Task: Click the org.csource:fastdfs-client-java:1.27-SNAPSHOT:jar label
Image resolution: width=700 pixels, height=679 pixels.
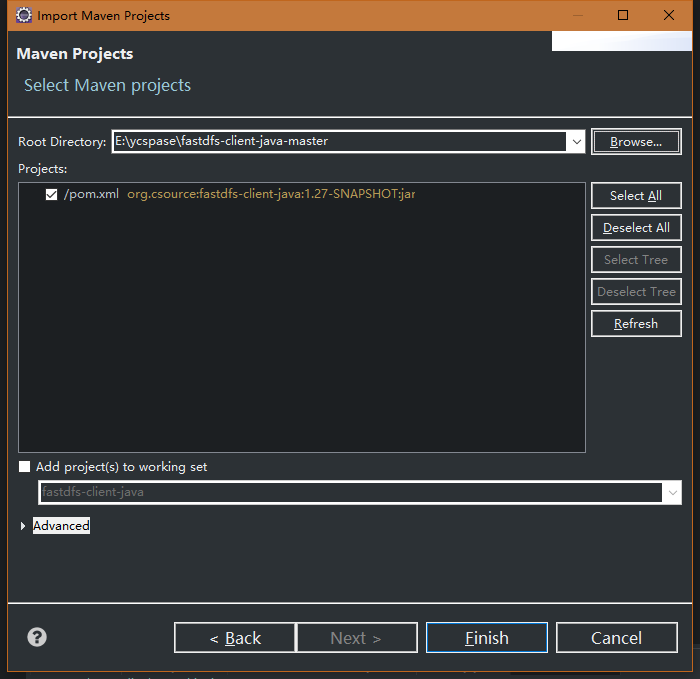Action: coord(271,194)
